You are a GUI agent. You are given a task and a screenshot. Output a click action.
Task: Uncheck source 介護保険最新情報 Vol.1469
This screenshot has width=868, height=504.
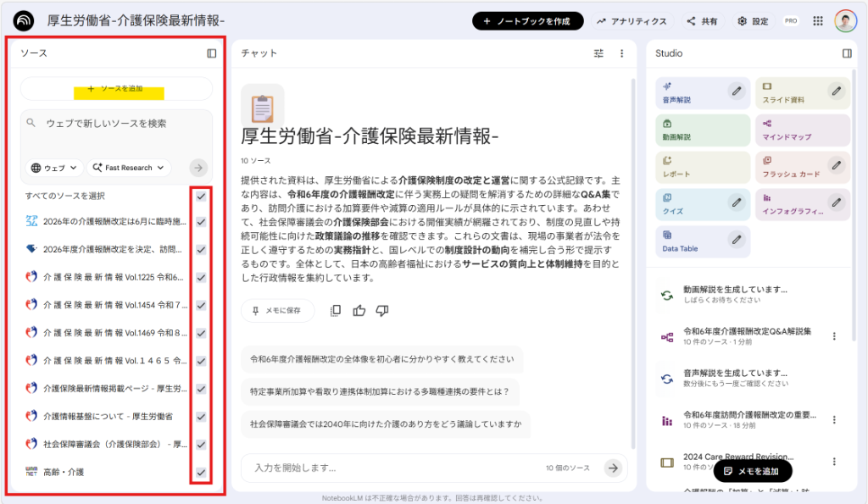(x=201, y=333)
